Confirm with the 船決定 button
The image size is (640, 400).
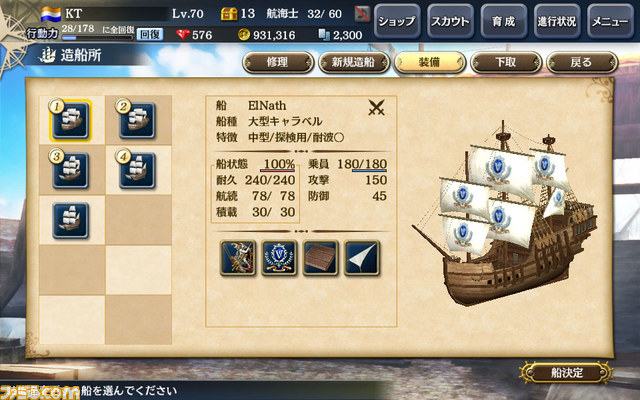click(x=567, y=373)
